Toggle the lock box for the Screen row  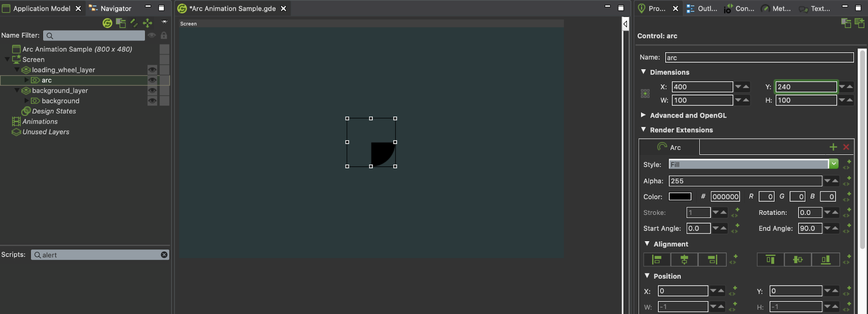[x=164, y=59]
